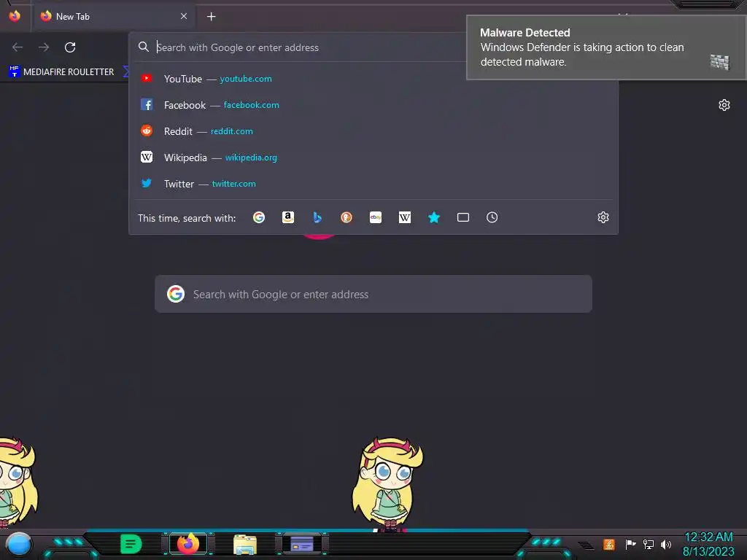
Task: Choose Reddit suggestion reddit.com
Action: coord(373,131)
